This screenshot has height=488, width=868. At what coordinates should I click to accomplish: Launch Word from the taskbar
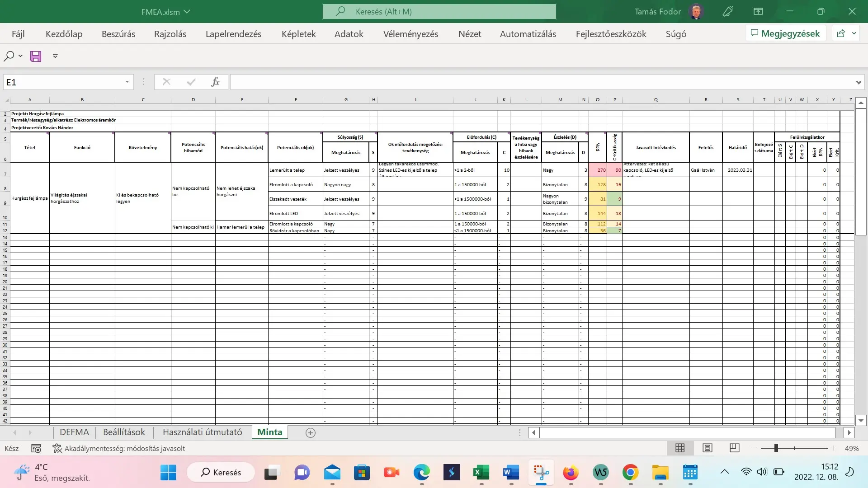click(511, 472)
